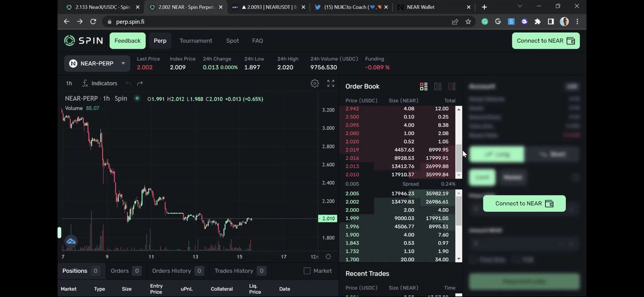Open Orders History tab
Screen dimensions: 644x297
point(178,271)
